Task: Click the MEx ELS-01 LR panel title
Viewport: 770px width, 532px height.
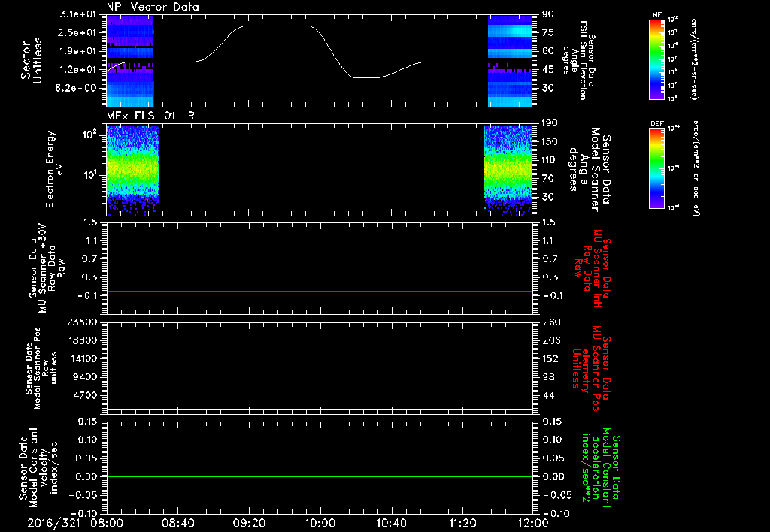Action: (150, 116)
